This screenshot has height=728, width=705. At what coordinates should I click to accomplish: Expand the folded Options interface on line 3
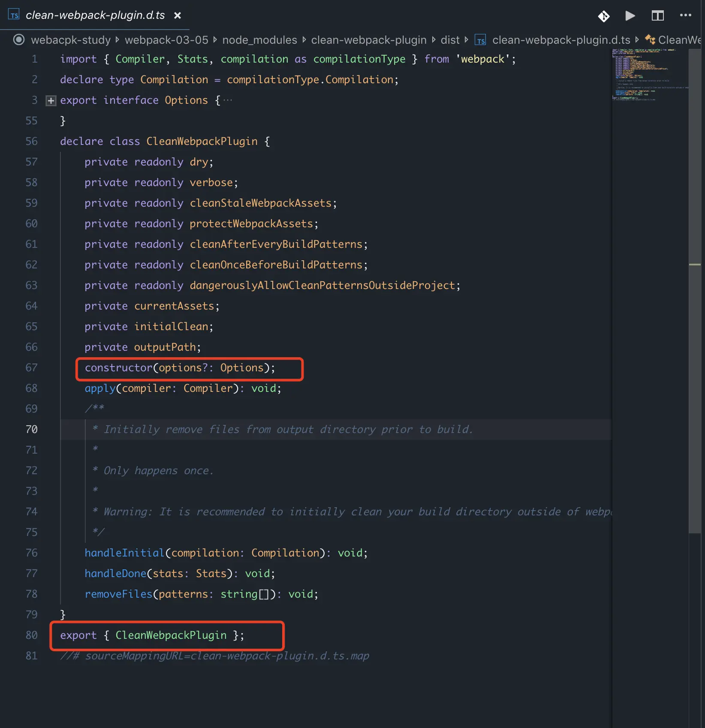pos(51,101)
